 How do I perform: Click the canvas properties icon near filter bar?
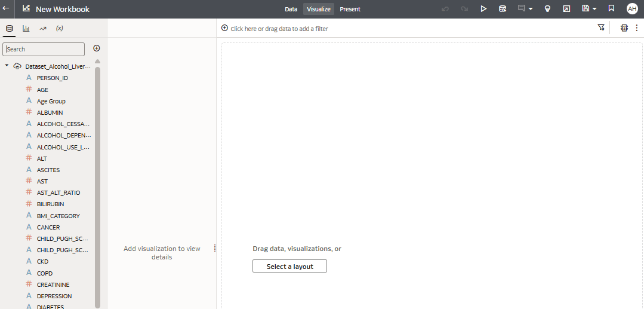click(624, 28)
